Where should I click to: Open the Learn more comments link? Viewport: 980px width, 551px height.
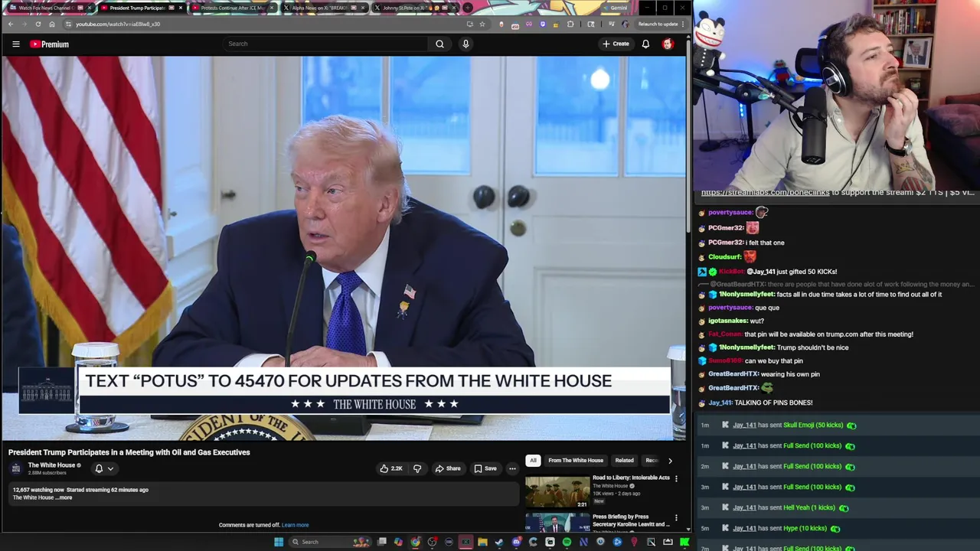[x=295, y=525]
